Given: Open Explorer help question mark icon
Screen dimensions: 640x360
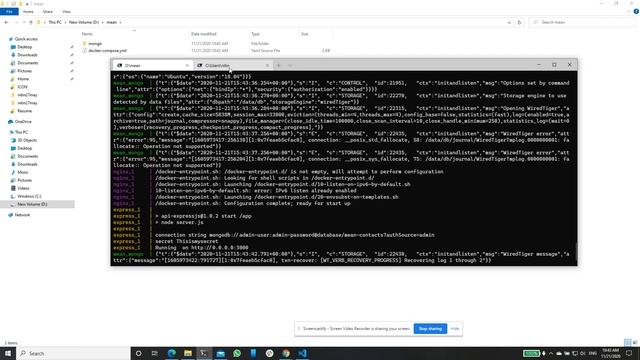Looking at the screenshot, I should [x=636, y=11].
